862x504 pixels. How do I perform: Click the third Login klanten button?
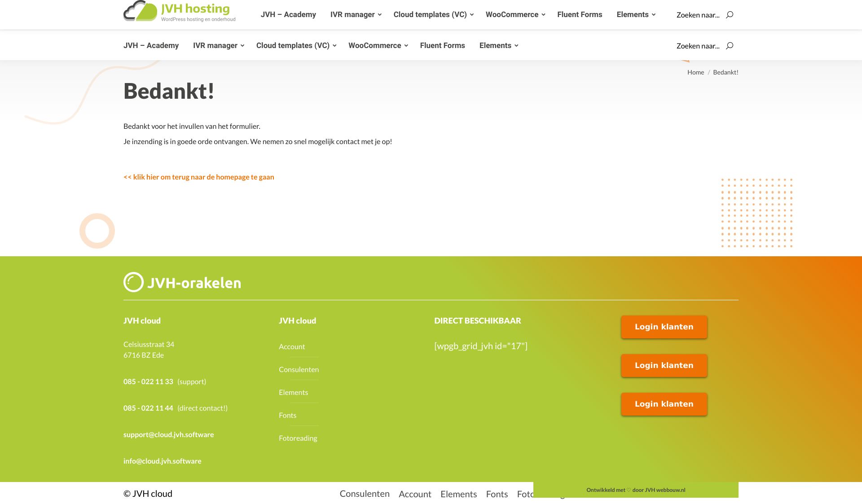point(664,404)
